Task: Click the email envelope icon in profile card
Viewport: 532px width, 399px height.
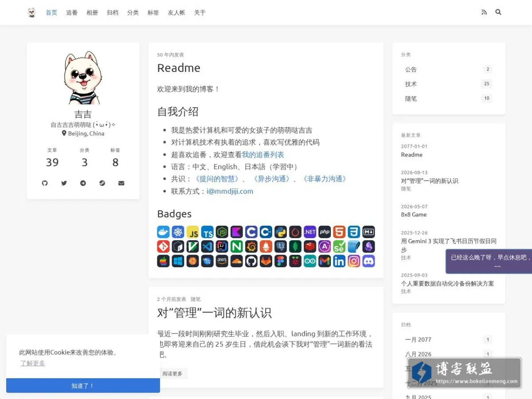Action: tap(121, 183)
